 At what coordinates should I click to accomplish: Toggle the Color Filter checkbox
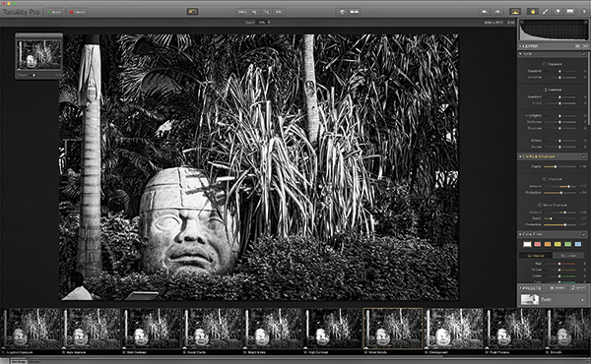(x=584, y=234)
